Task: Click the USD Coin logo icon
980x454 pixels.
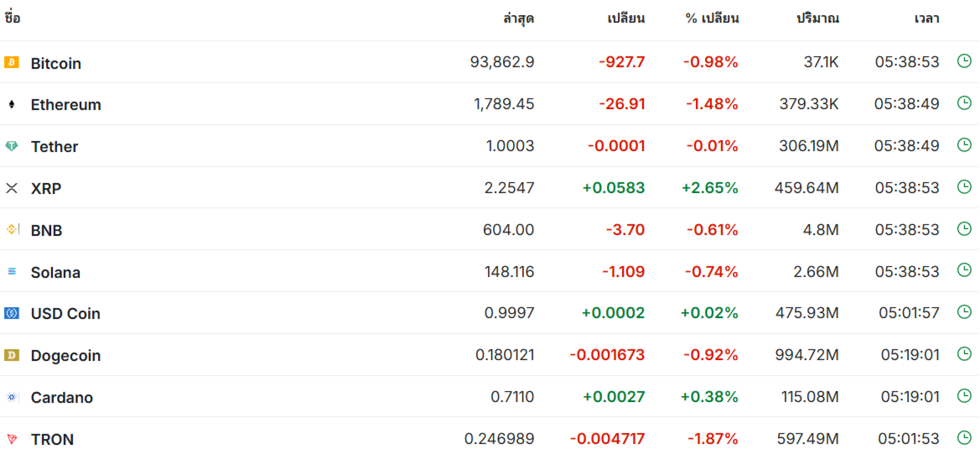Action: 11,313
